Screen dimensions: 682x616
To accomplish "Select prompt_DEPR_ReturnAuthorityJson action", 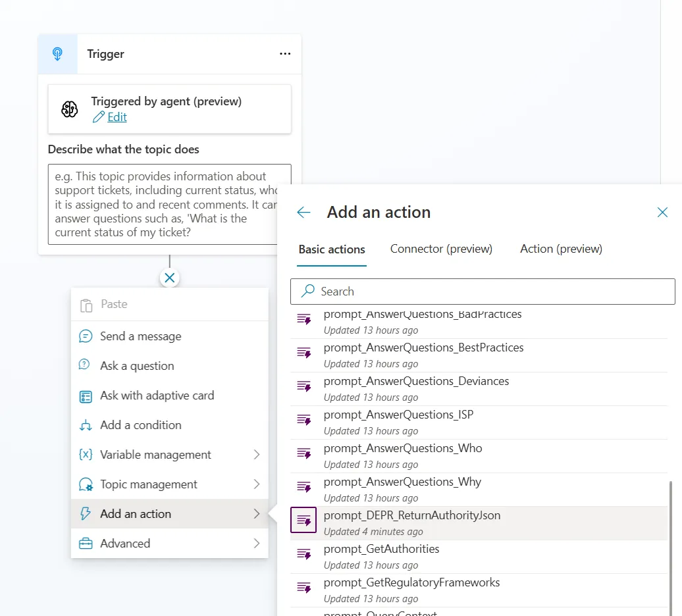I will tap(479, 523).
